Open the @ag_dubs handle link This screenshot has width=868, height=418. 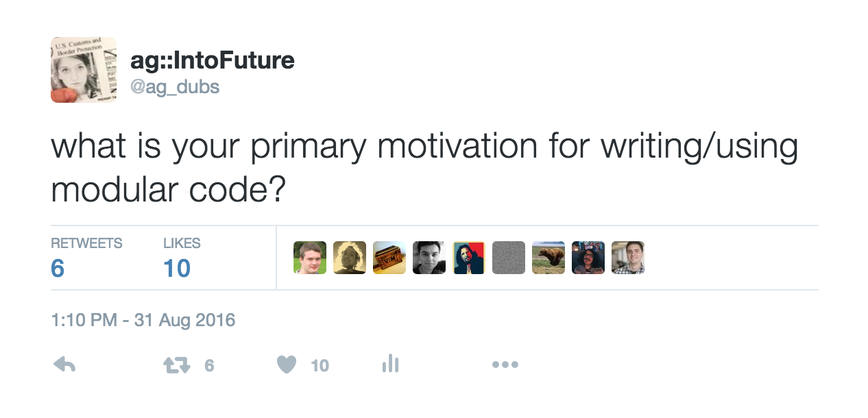(175, 87)
